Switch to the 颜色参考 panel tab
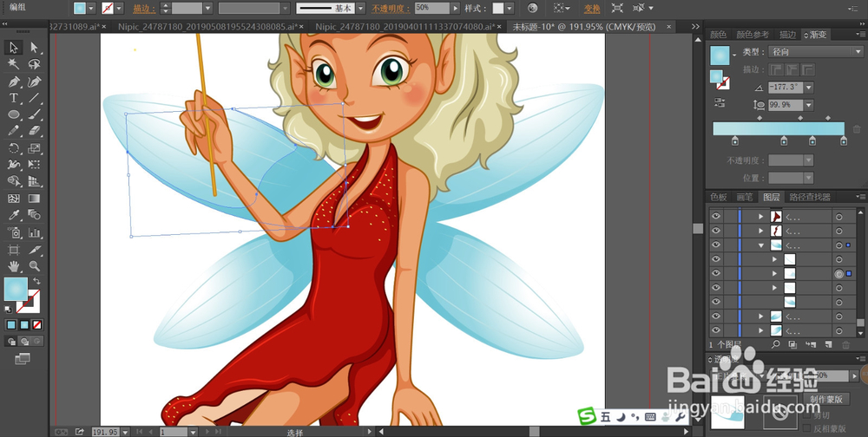 pos(753,35)
